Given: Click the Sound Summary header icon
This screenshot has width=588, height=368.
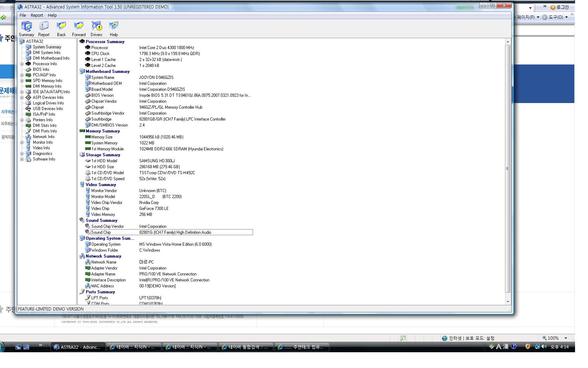Looking at the screenshot, I should click(x=82, y=220).
